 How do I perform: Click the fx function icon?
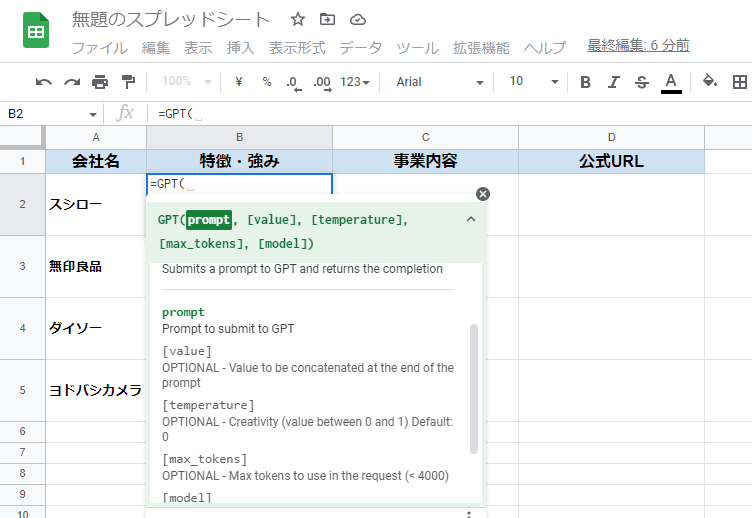pos(125,113)
